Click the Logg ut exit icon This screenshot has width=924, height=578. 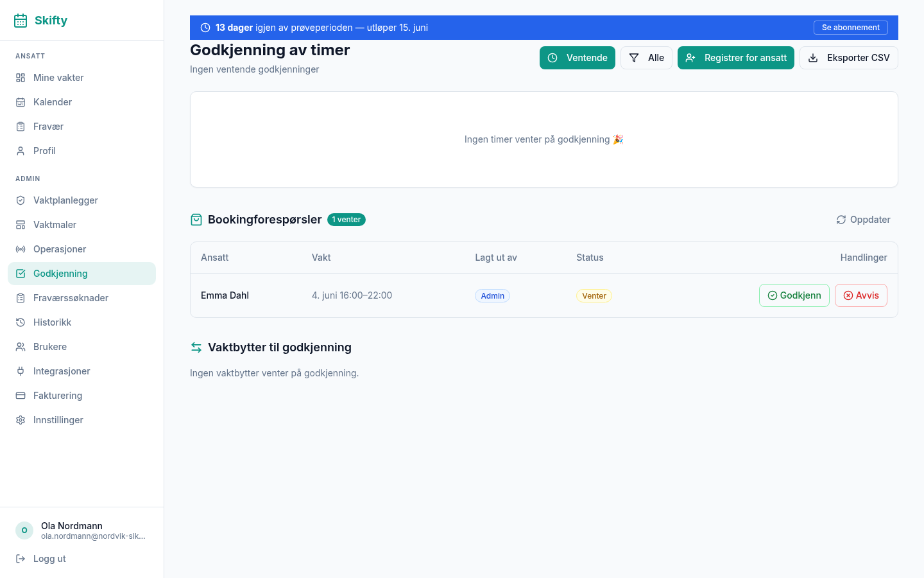[x=21, y=559]
